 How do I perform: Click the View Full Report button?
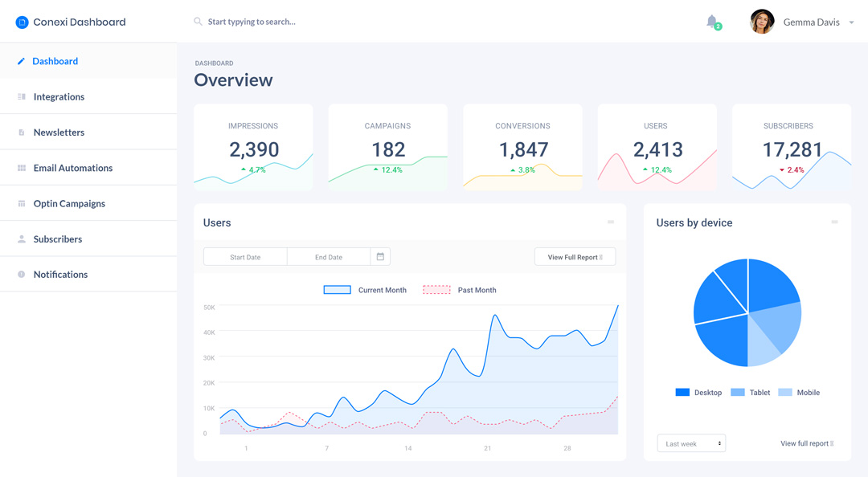pos(575,256)
